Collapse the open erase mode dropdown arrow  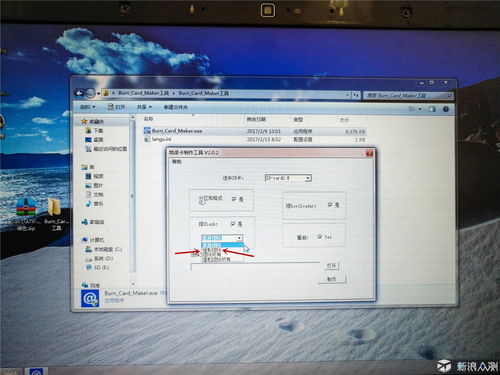tap(239, 238)
